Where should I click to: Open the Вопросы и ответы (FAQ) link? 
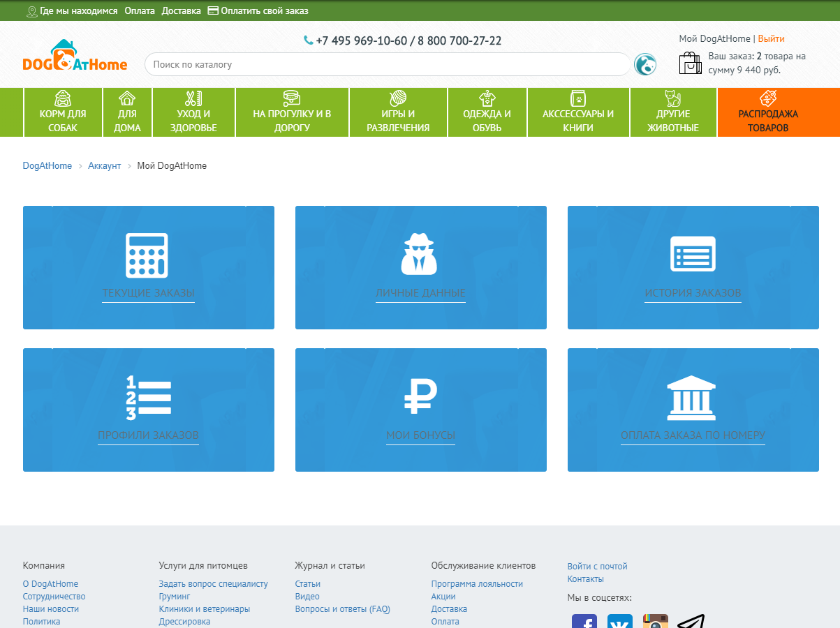342,609
